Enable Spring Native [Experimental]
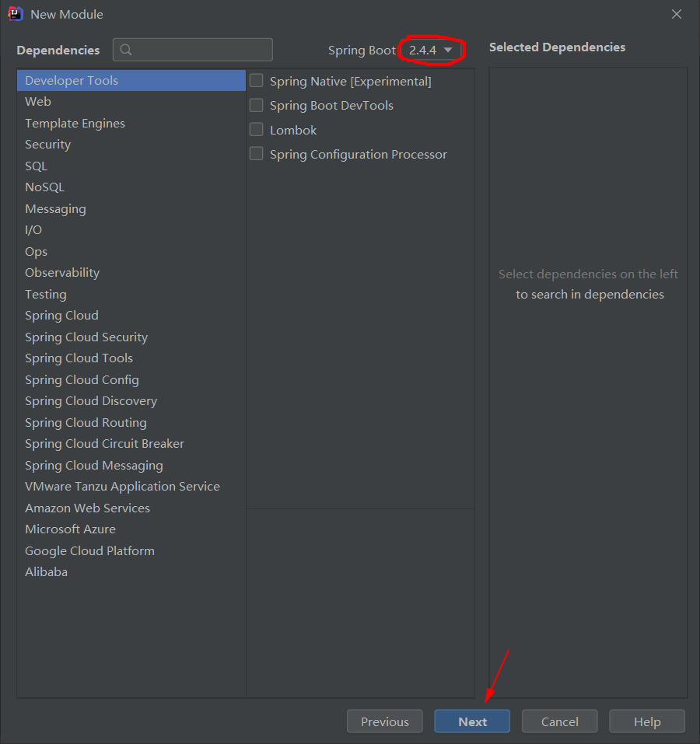700x744 pixels. (256, 80)
